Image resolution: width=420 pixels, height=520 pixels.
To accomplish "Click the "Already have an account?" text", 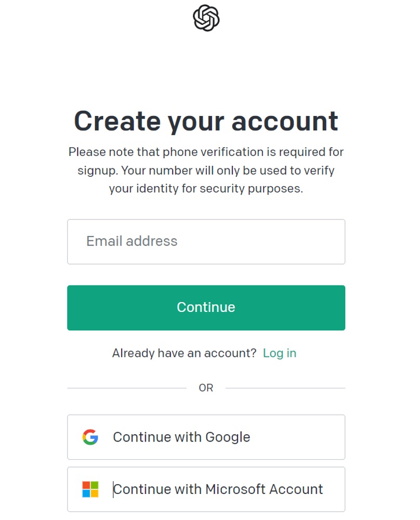I will (x=184, y=354).
